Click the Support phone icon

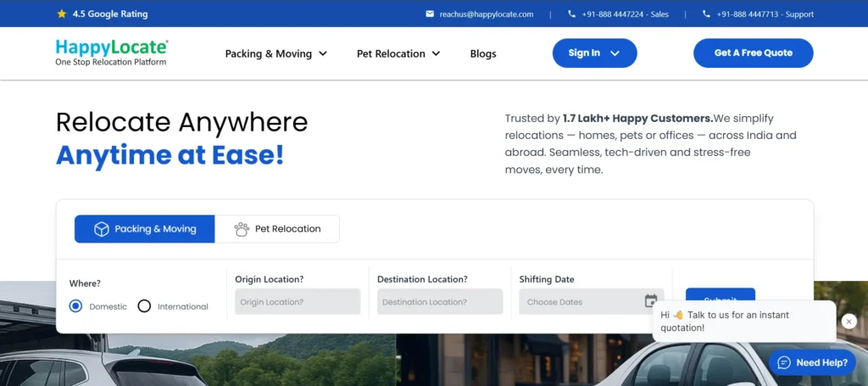706,14
